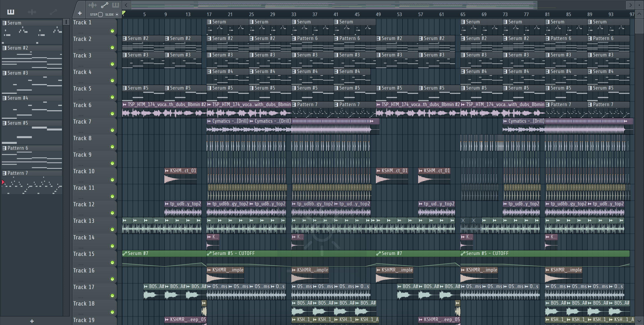Open the first Serum #5 - CUTOFF clip menu

coord(209,253)
